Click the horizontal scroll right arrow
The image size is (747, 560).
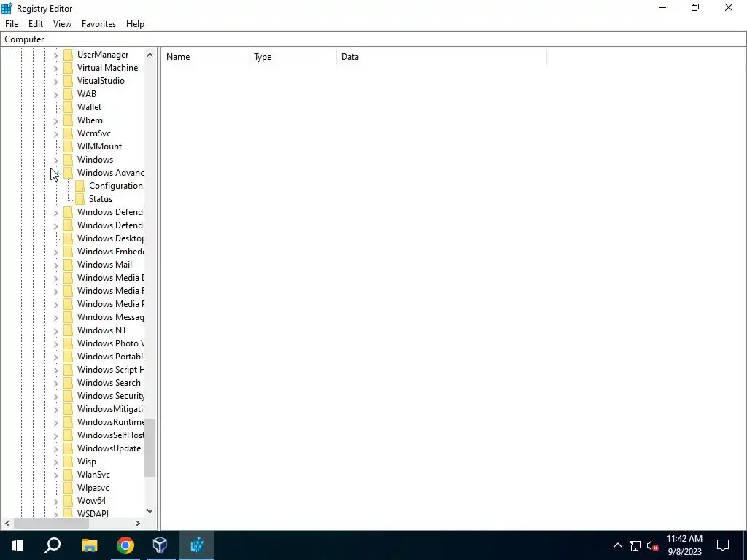138,523
